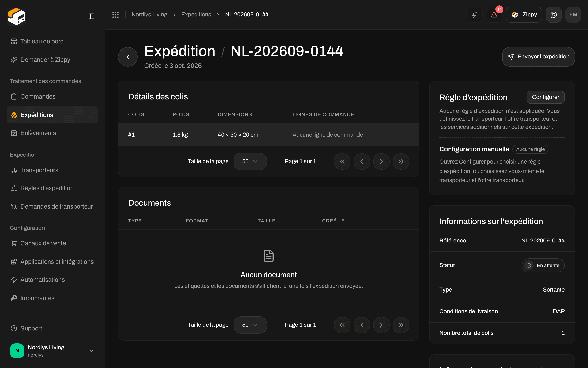The width and height of the screenshot is (588, 368).
Task: Click Configurer in Règle d'expédition
Action: [x=546, y=97]
